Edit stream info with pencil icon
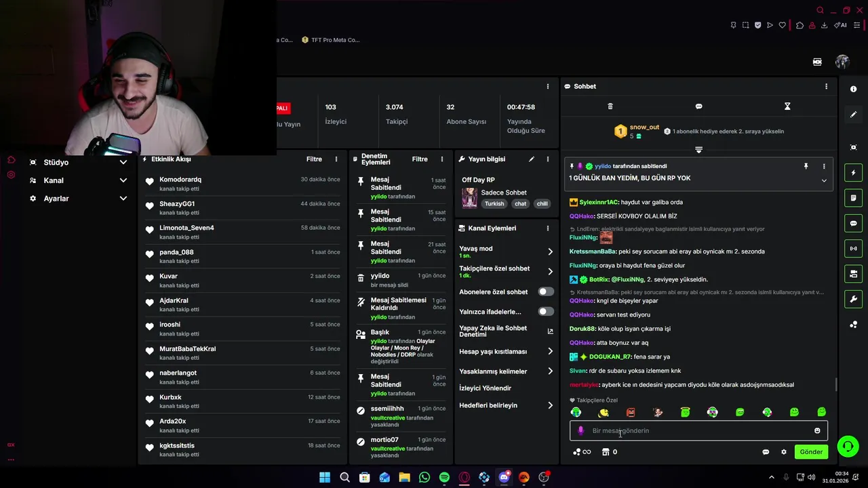This screenshot has width=868, height=488. coord(531,159)
